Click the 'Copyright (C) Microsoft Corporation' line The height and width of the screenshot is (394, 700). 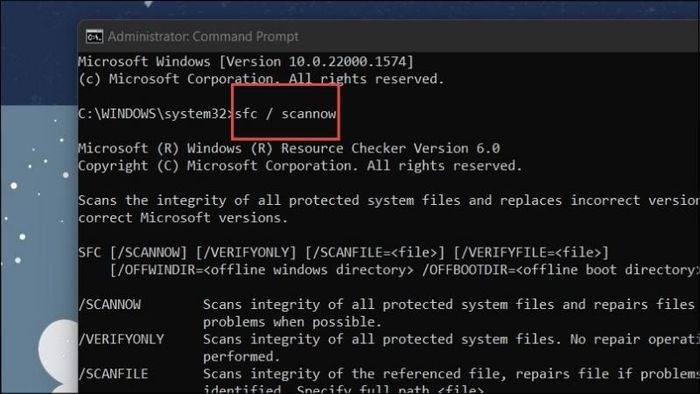click(300, 166)
